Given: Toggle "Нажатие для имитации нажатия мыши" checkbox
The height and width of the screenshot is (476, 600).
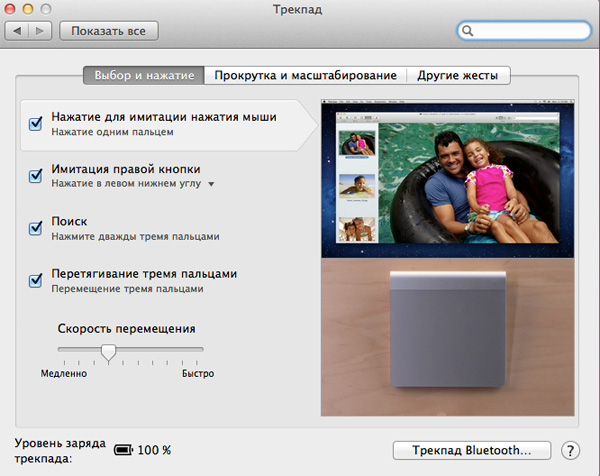Looking at the screenshot, I should 35,124.
